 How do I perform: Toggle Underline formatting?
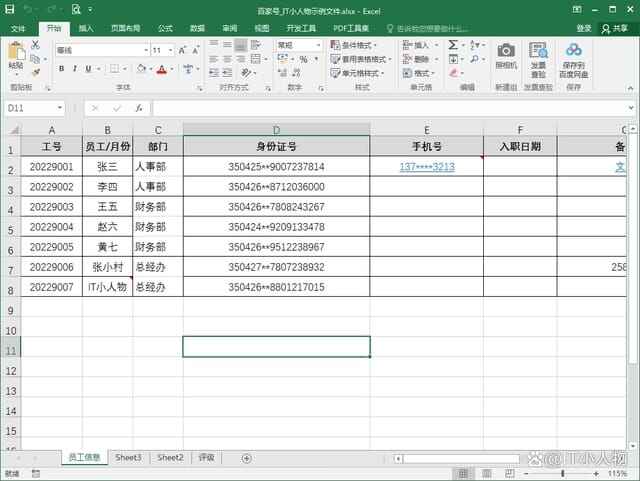pyautogui.click(x=88, y=69)
